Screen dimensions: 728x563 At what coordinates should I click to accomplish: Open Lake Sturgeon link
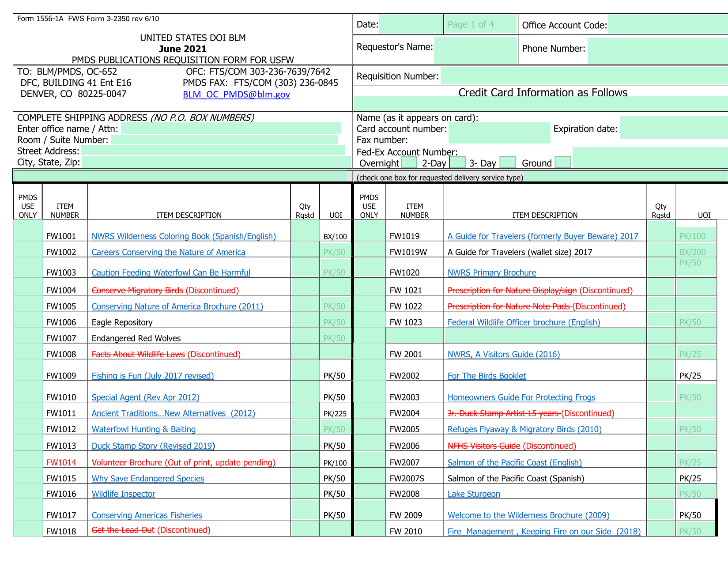pyautogui.click(x=474, y=494)
